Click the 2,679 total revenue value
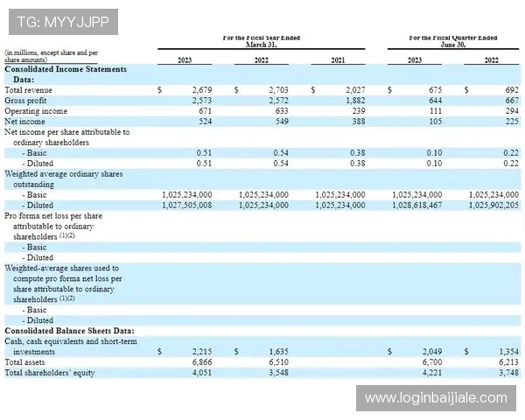525x420 pixels. tap(201, 90)
